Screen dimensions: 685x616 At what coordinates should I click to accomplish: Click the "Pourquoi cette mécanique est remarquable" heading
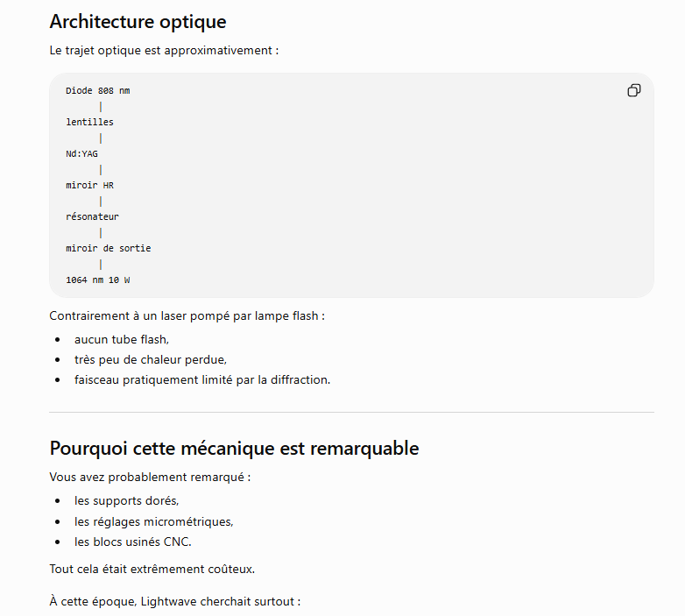[x=234, y=449]
